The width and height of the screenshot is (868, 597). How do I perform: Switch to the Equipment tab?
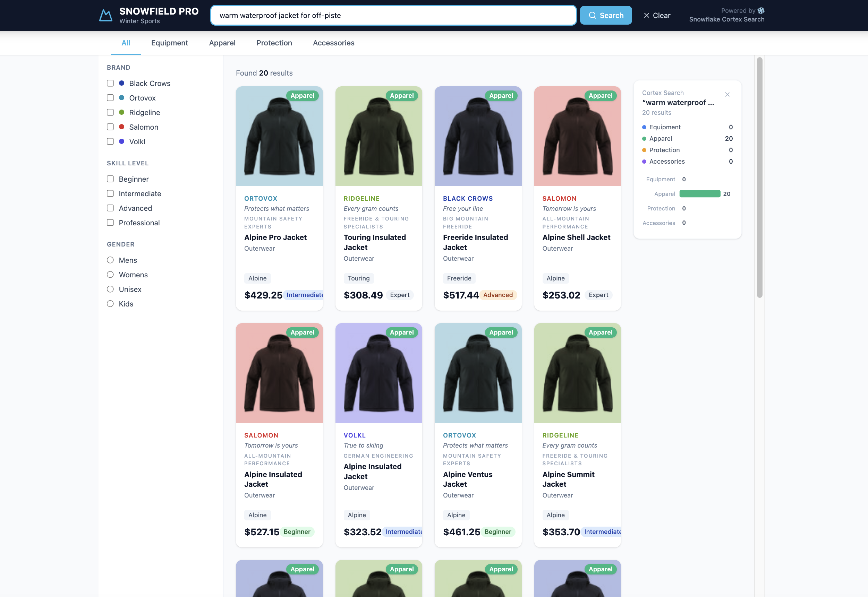[170, 43]
